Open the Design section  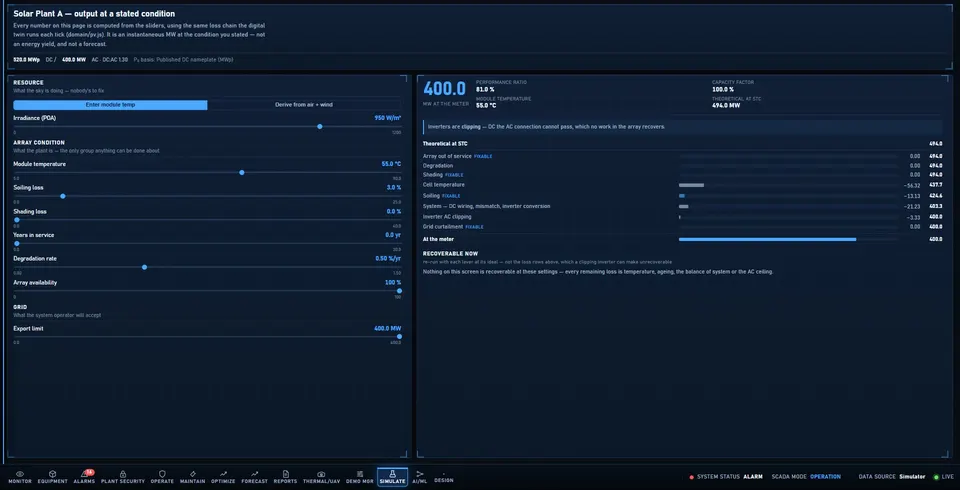click(444, 478)
